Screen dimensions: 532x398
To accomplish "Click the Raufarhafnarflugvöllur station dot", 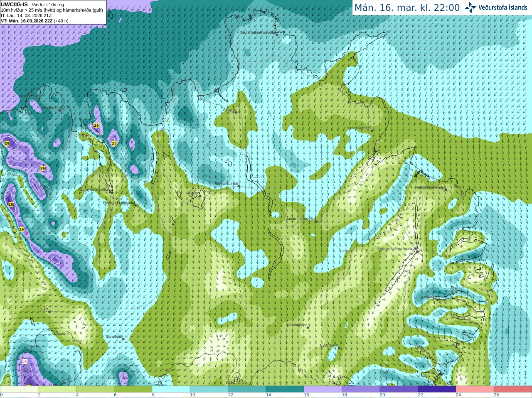I will 277,35.
